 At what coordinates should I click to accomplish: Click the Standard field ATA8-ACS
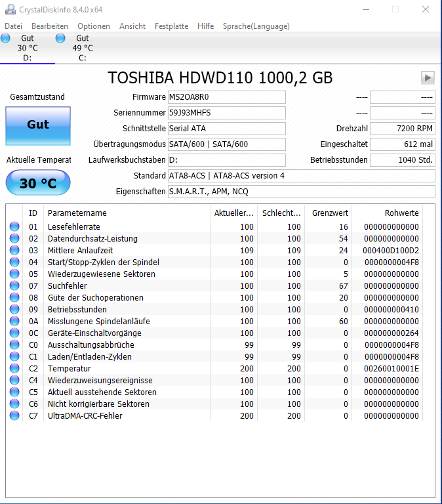302,176
